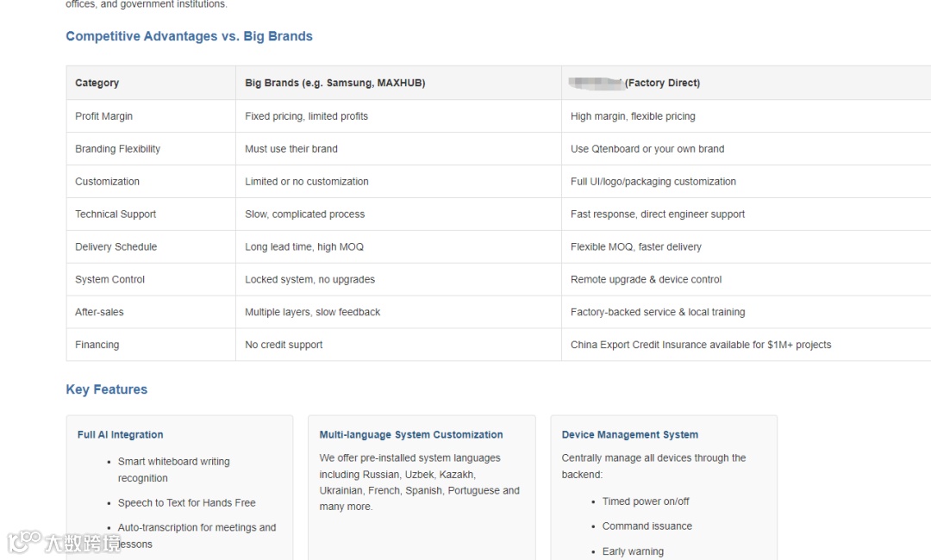Open the Device Management System card title
Image resolution: width=931 pixels, height=560 pixels.
pos(629,435)
